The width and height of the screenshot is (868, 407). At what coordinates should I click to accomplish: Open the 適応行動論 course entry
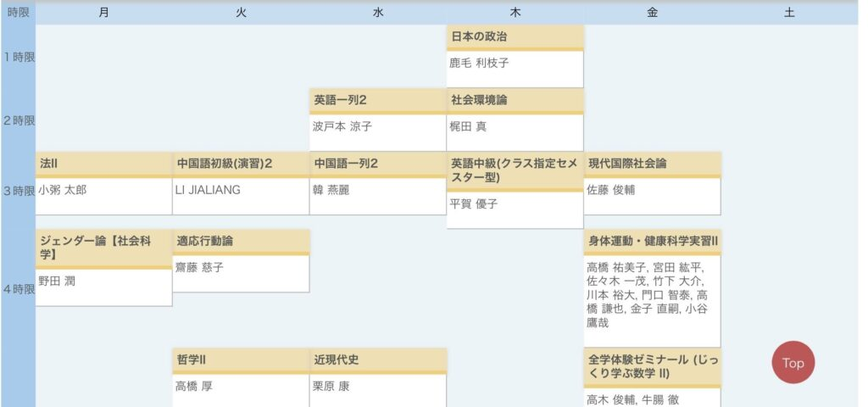click(205, 242)
